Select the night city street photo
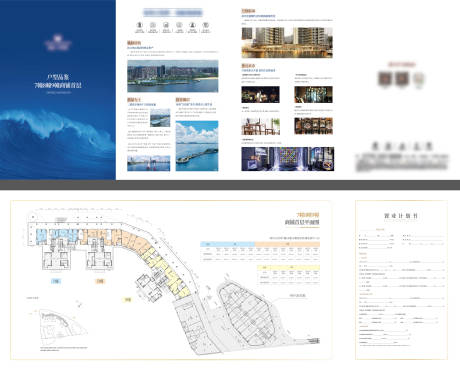 point(260,94)
